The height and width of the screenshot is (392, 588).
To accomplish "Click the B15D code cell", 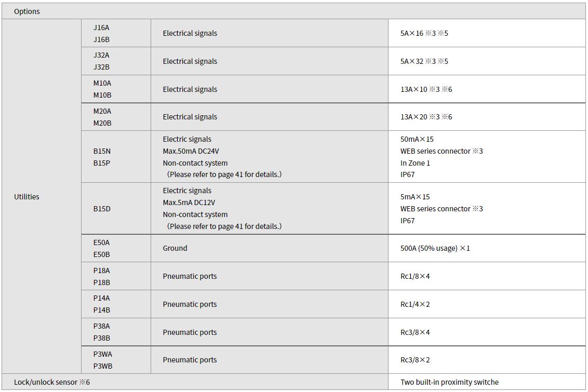I will point(116,208).
